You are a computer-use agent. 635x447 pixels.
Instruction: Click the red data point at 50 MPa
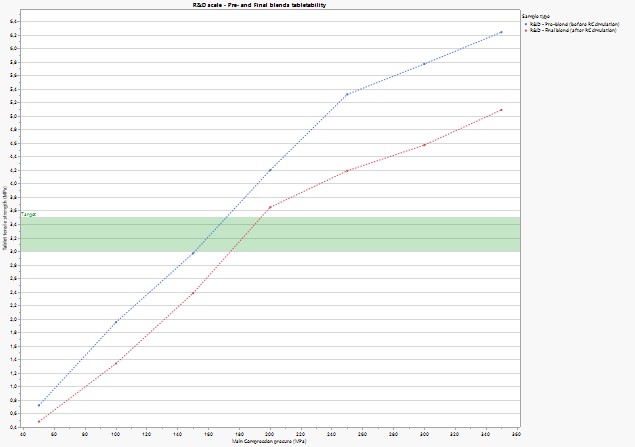point(39,421)
